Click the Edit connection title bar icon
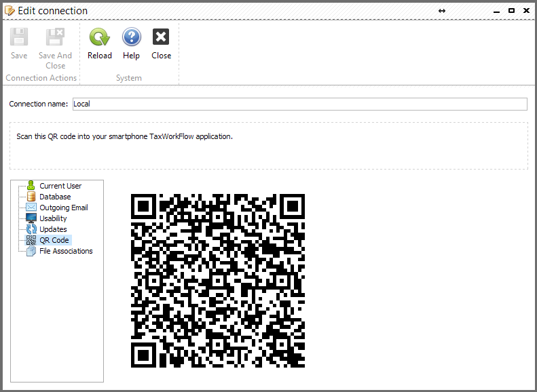The height and width of the screenshot is (392, 537). (10, 11)
